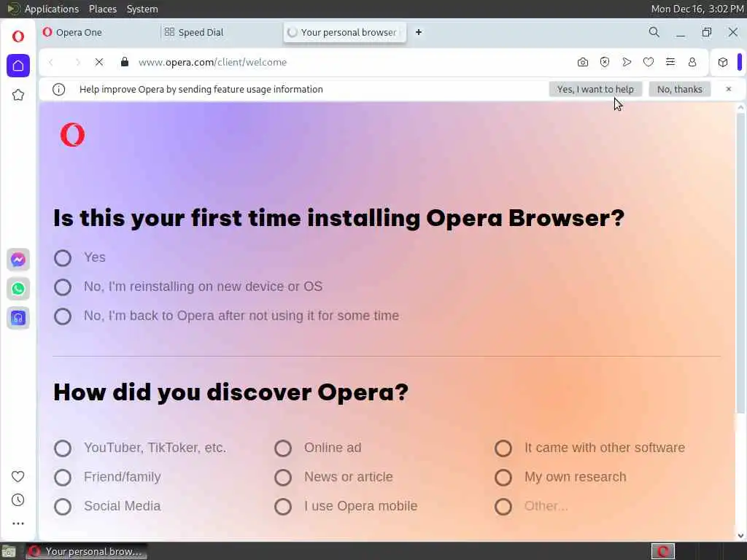View site security lock icon
This screenshot has height=560, width=747.
(x=125, y=62)
